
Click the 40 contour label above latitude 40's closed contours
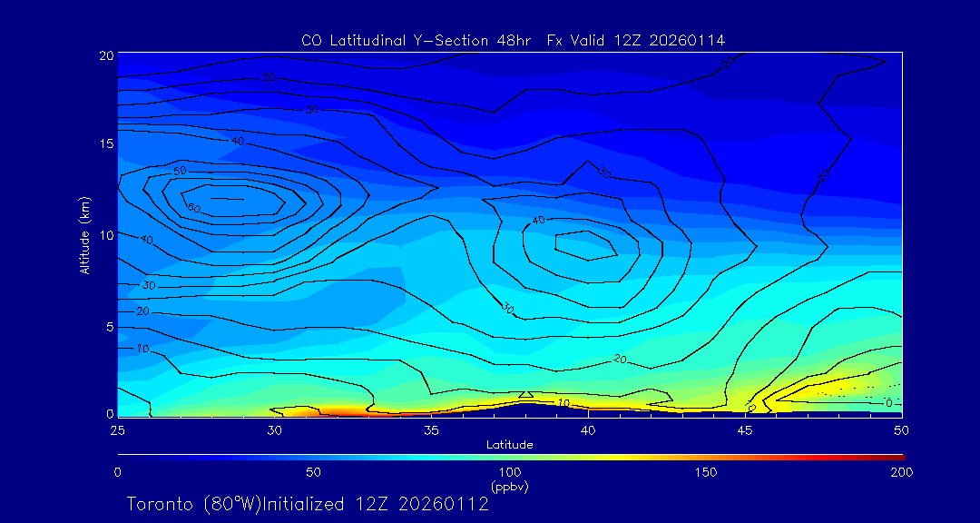539,221
